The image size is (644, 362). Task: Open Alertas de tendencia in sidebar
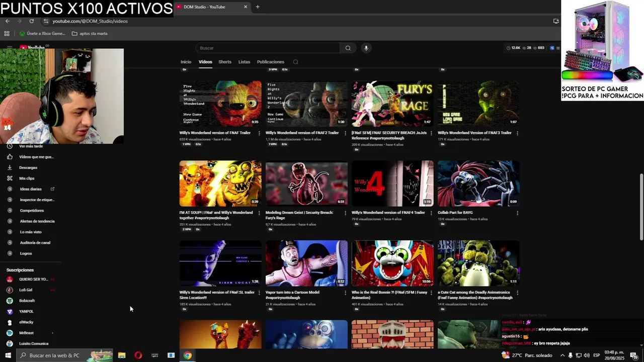37,221
